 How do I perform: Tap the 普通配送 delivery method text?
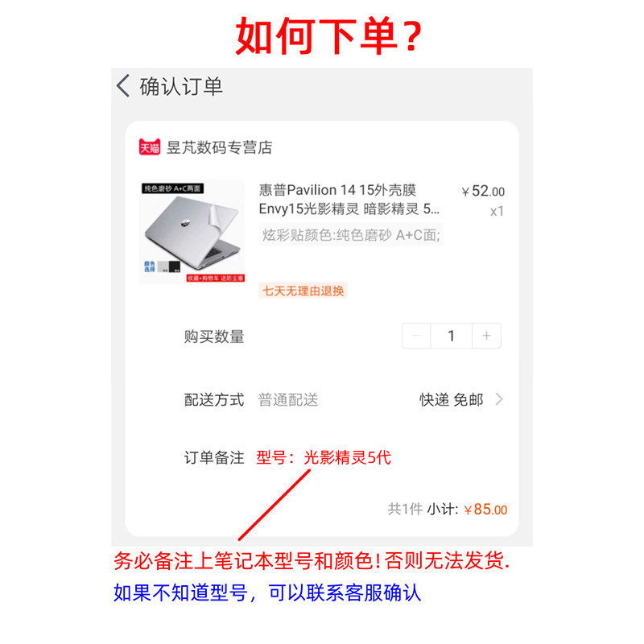tap(288, 399)
